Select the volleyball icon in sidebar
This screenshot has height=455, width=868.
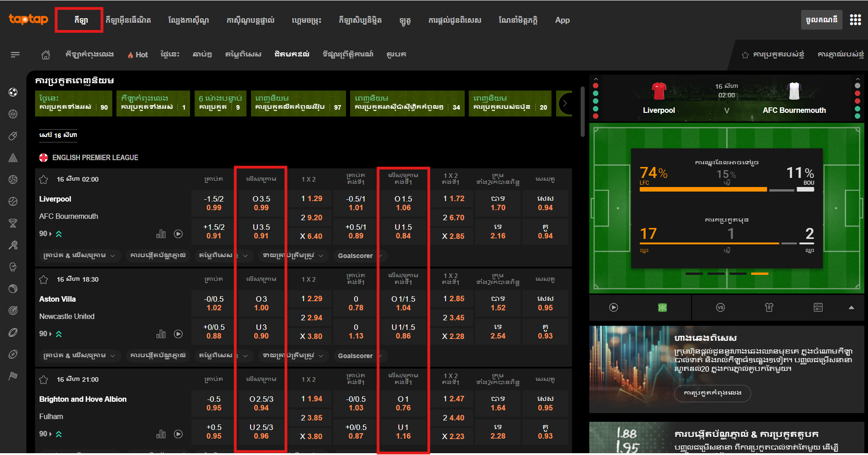click(x=13, y=180)
